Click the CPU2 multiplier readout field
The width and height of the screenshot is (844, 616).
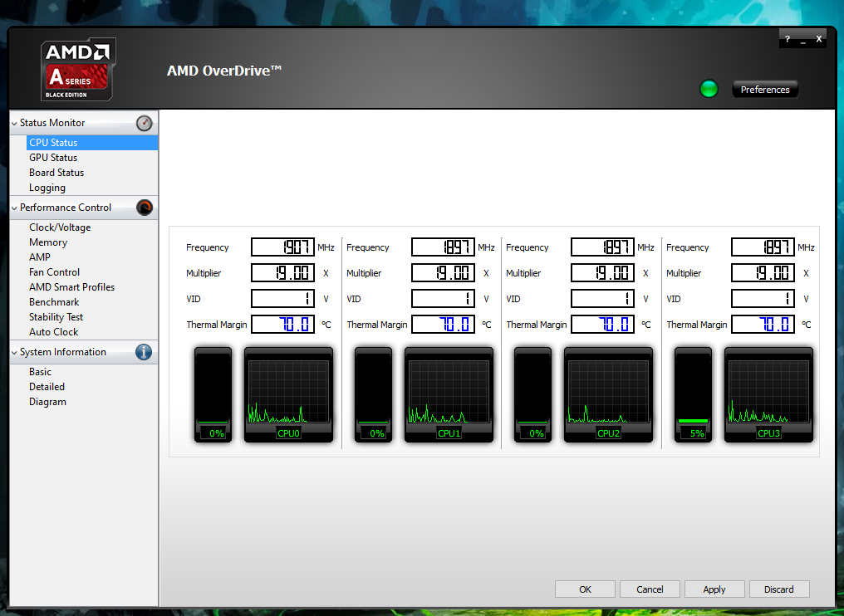602,273
